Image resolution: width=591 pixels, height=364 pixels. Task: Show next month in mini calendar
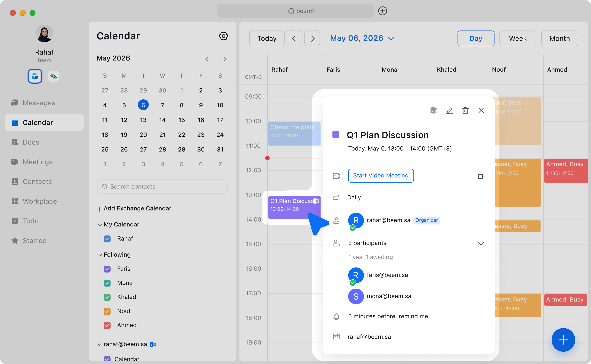click(x=225, y=59)
